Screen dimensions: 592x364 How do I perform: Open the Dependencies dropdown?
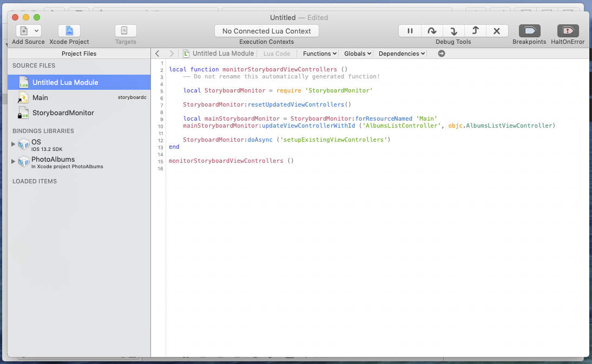pos(402,54)
